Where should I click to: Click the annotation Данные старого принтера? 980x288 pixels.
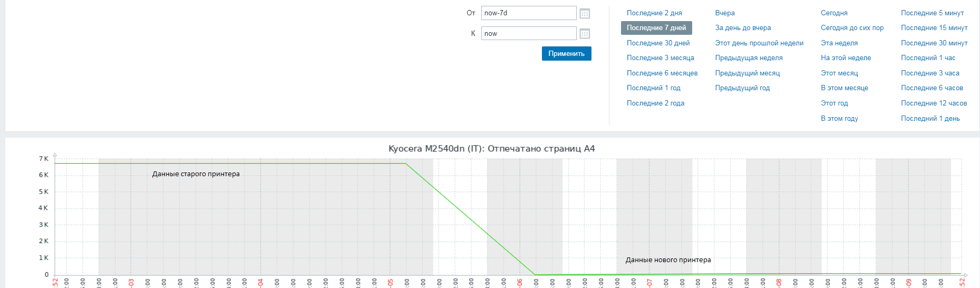[x=196, y=174]
